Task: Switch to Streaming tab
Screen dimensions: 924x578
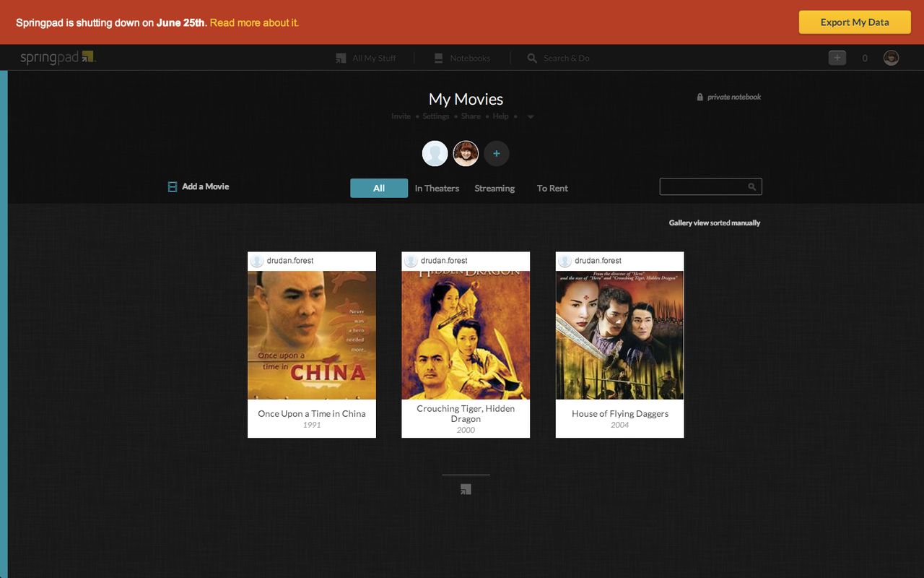Action: (x=494, y=188)
